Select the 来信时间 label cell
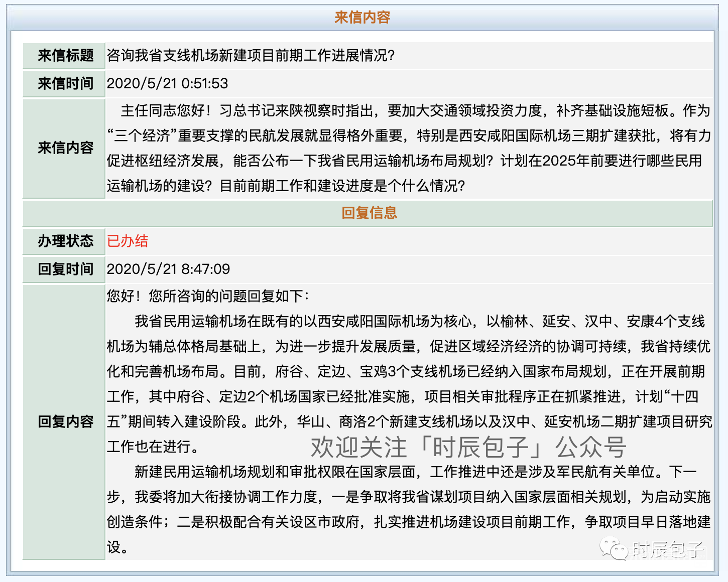The width and height of the screenshot is (728, 582). pyautogui.click(x=65, y=83)
